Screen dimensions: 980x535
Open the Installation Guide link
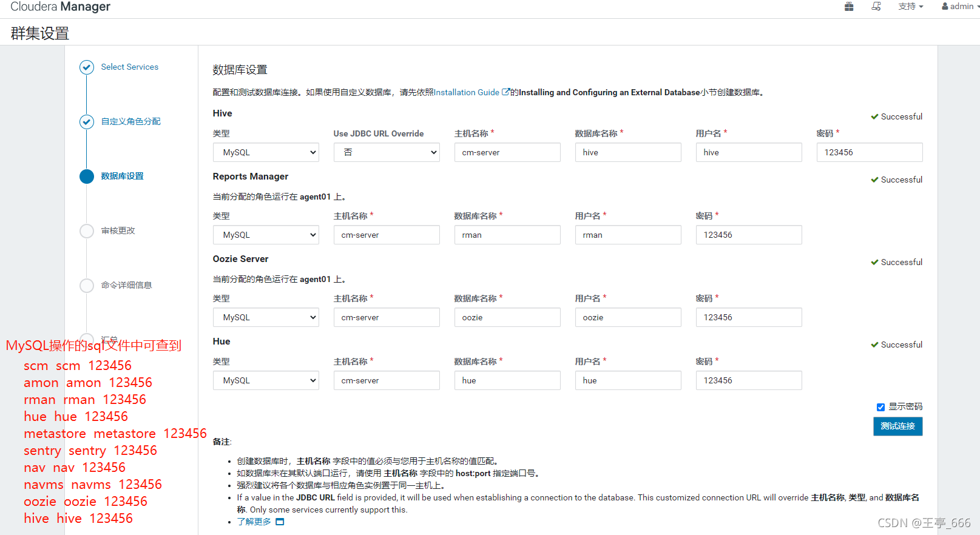467,92
